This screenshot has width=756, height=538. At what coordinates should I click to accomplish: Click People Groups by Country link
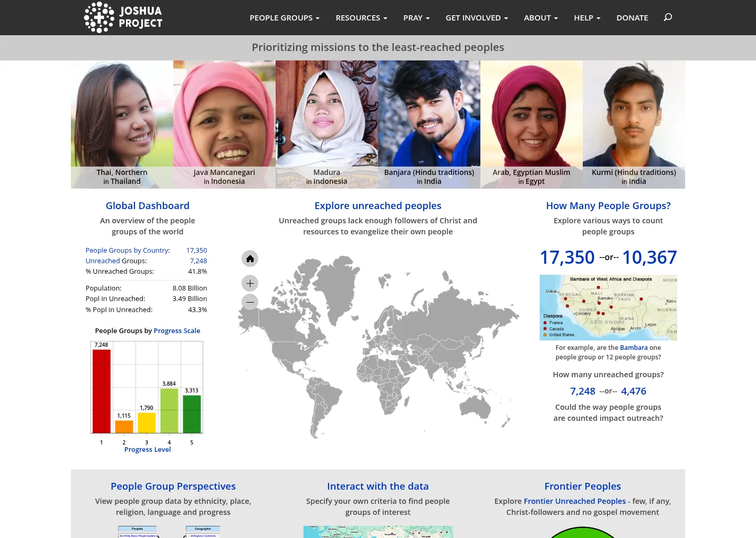[127, 251]
